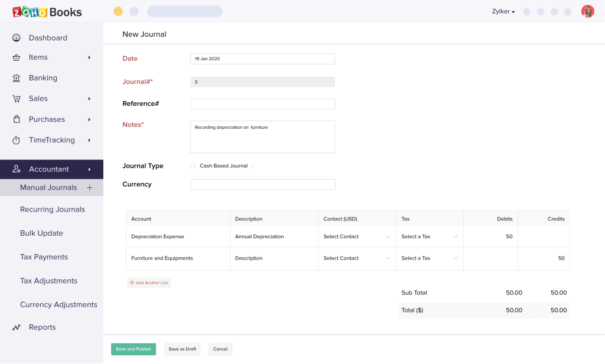Go to Tax Payments section
This screenshot has height=364, width=605.
click(44, 257)
